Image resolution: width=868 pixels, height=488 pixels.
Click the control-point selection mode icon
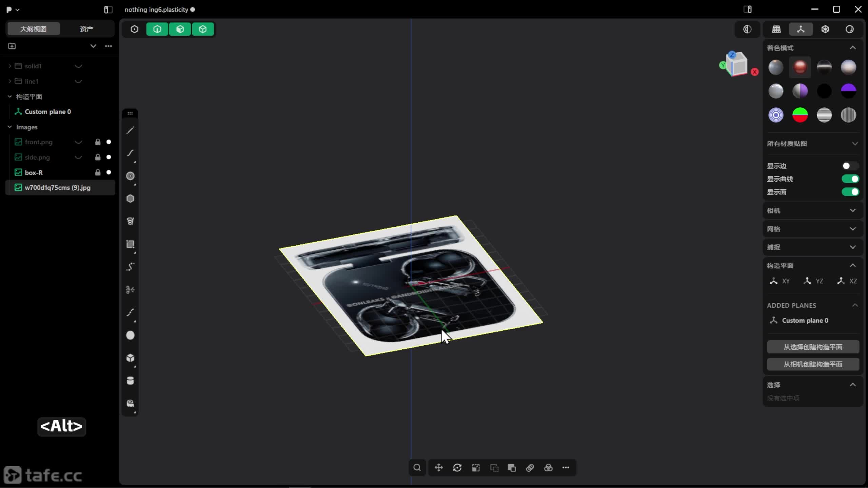tap(134, 29)
